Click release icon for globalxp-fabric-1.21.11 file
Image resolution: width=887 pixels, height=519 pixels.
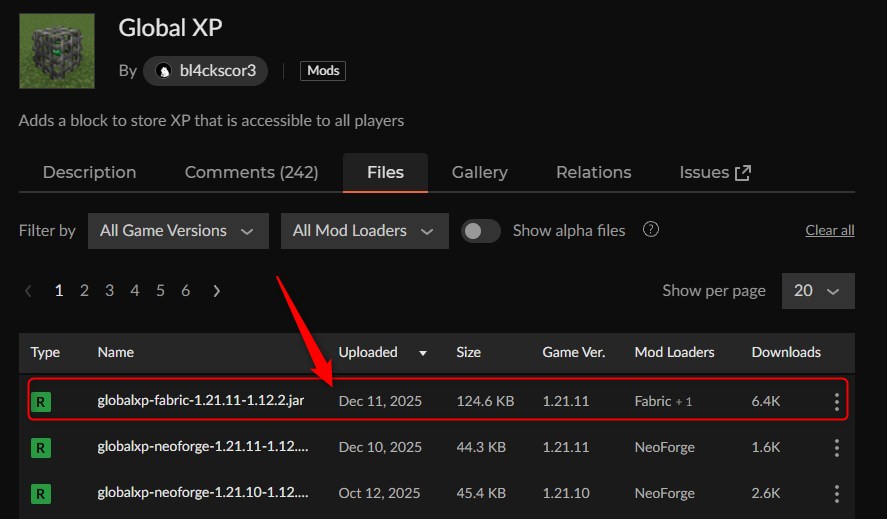click(41, 402)
